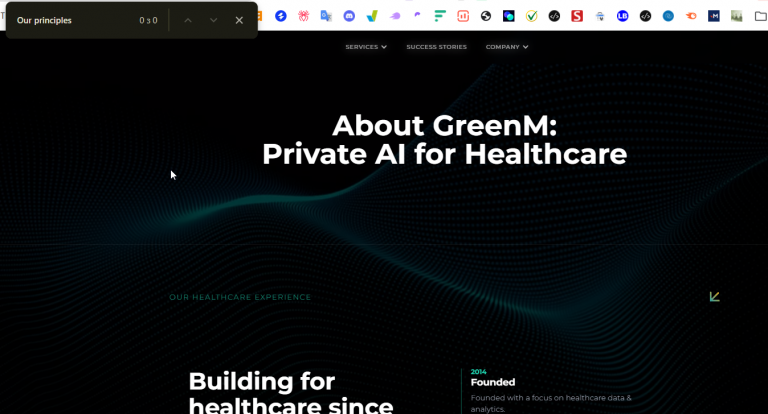Open the shopping basket bookmark icon

point(600,16)
